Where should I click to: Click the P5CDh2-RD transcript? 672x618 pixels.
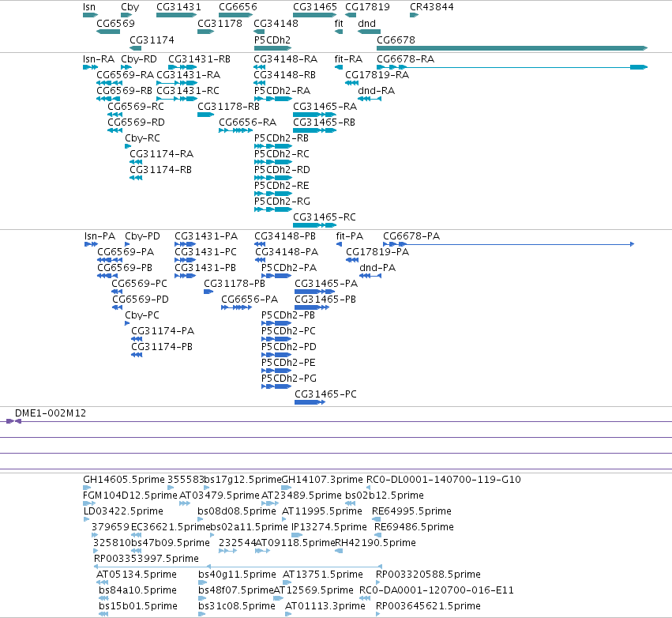point(273,178)
